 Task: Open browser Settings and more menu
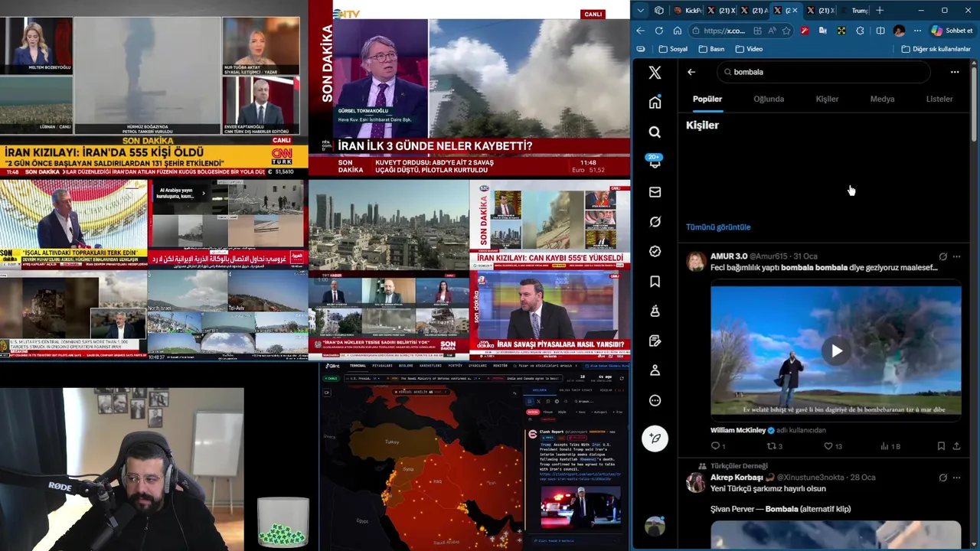click(x=917, y=31)
